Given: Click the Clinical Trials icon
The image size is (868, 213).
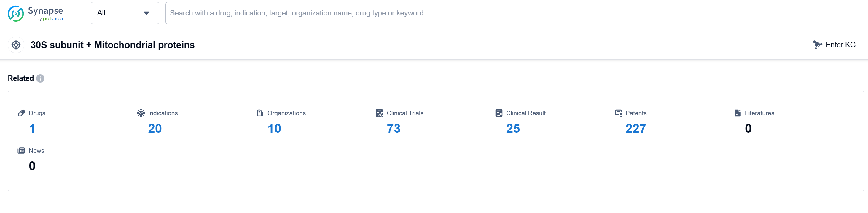Looking at the screenshot, I should coord(379,113).
